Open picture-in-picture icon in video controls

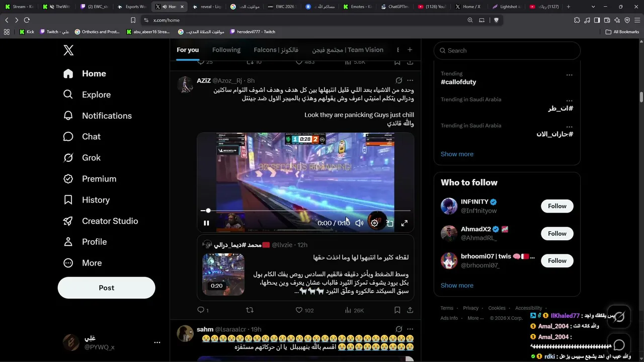point(390,223)
